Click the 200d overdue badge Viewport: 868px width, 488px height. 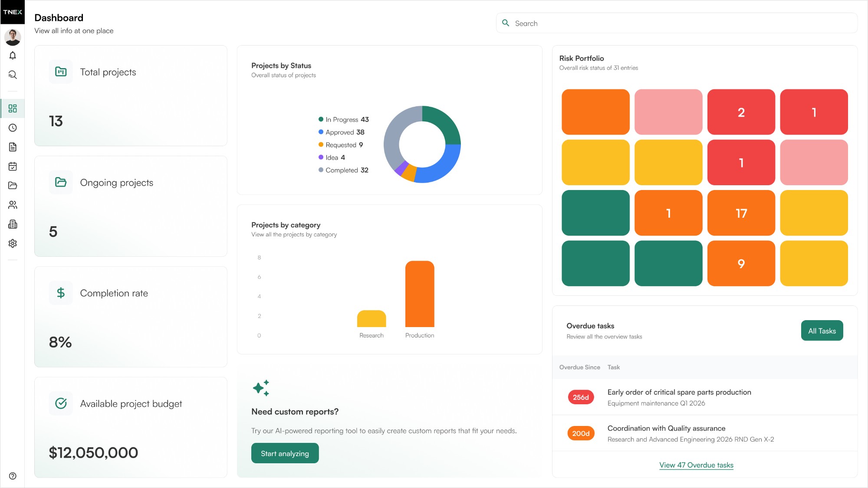(x=581, y=433)
